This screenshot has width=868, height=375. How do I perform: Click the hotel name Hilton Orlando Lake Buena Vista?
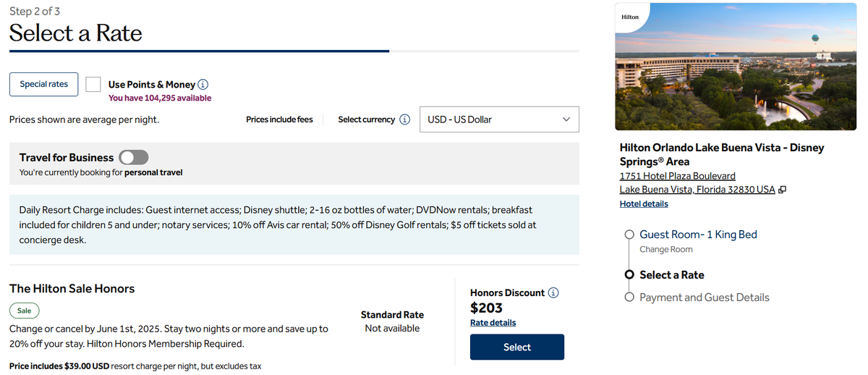[722, 154]
